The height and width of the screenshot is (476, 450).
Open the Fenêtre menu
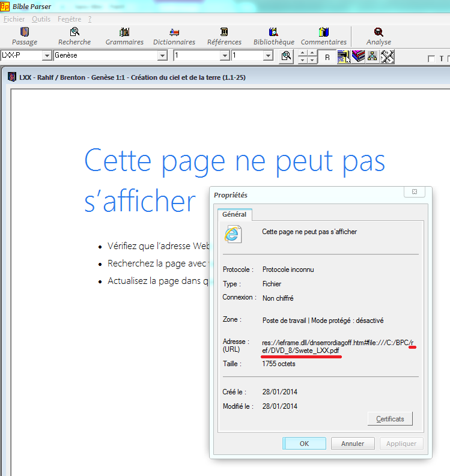[69, 19]
